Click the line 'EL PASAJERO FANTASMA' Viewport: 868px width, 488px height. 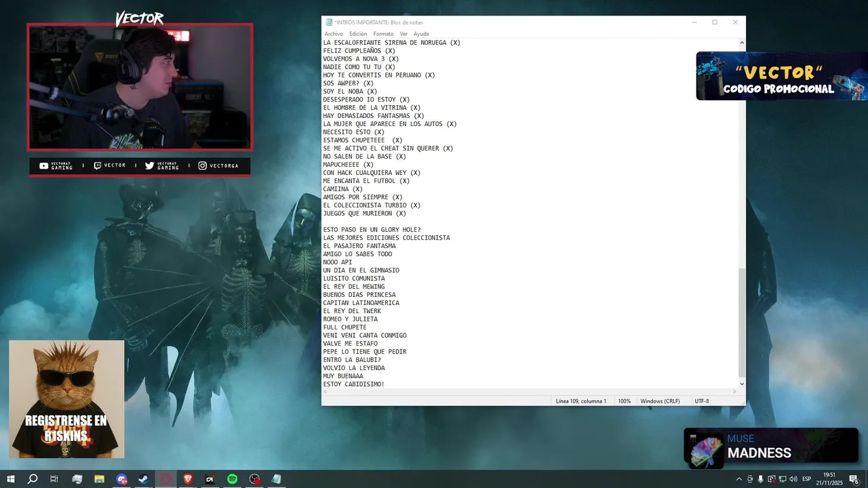pos(359,246)
